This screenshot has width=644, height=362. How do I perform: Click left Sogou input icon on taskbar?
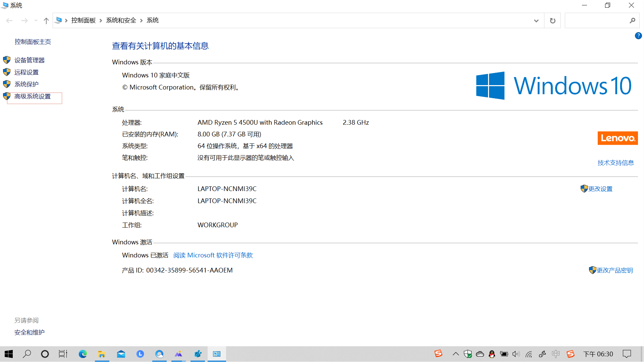pos(438,353)
